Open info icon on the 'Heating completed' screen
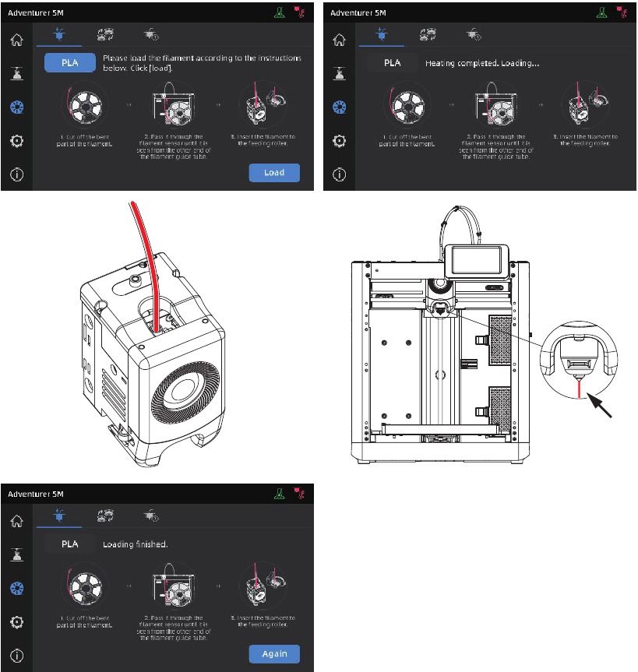638x672 pixels. coord(339,174)
